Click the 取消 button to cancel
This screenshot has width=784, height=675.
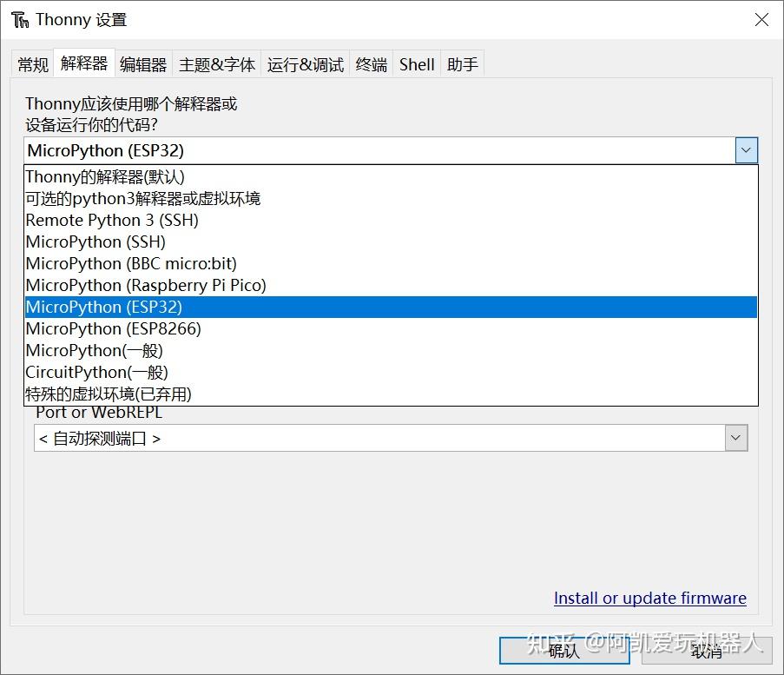tap(706, 651)
